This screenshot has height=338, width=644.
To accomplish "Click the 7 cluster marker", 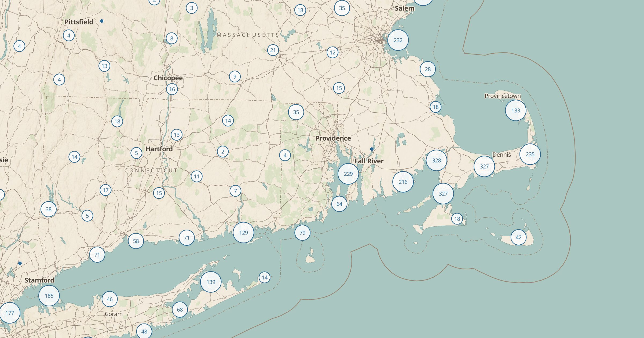I will pos(235,191).
